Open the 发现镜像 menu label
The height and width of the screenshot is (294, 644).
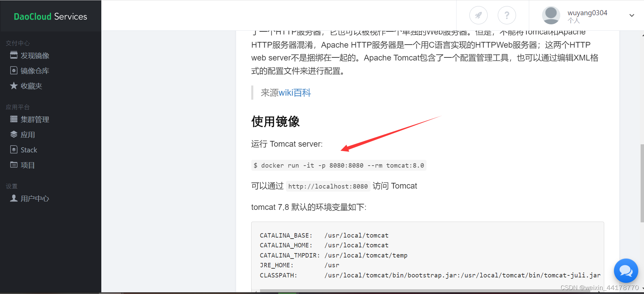[35, 55]
